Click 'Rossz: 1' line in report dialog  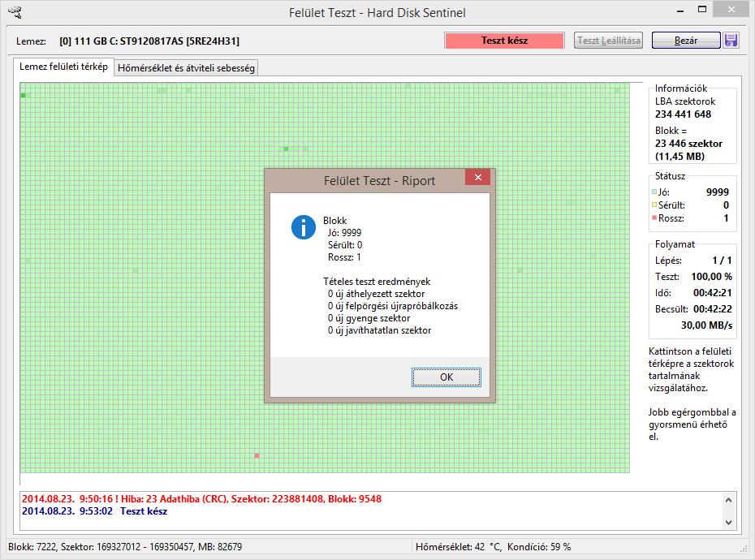(344, 257)
